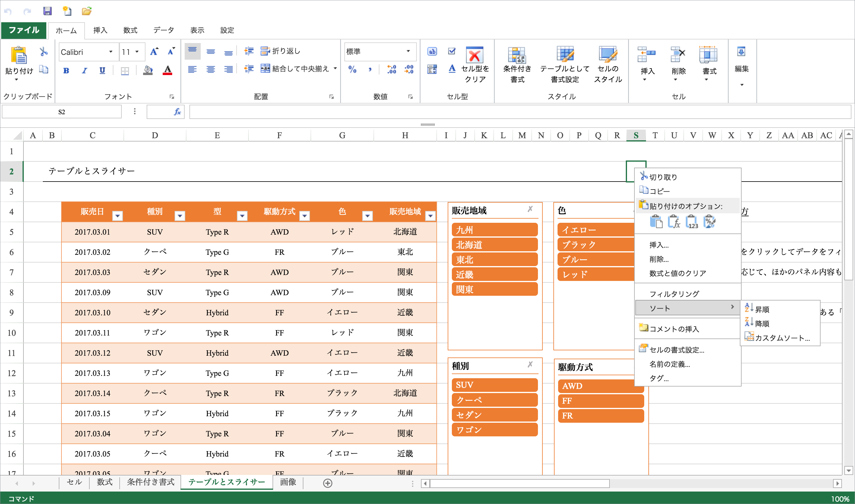The image size is (855, 504).
Task: Increase font size with large A icon
Action: [x=154, y=52]
